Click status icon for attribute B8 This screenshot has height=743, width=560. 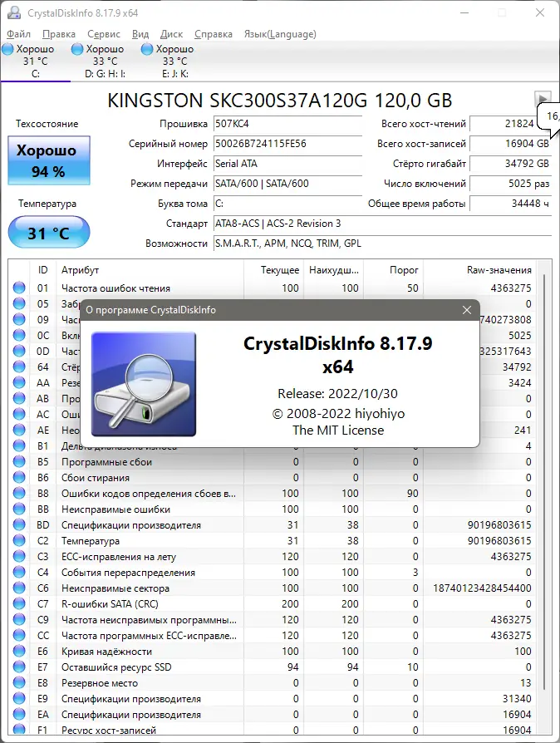[19, 494]
